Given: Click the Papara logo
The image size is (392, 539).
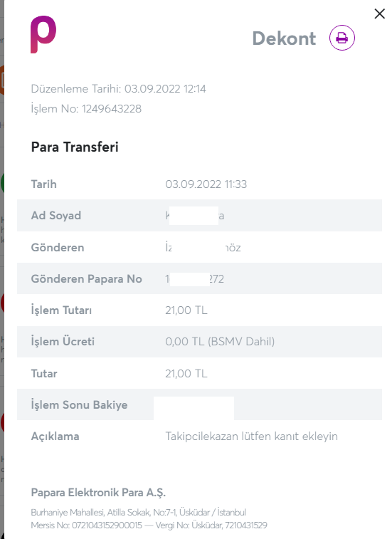Looking at the screenshot, I should (43, 34).
